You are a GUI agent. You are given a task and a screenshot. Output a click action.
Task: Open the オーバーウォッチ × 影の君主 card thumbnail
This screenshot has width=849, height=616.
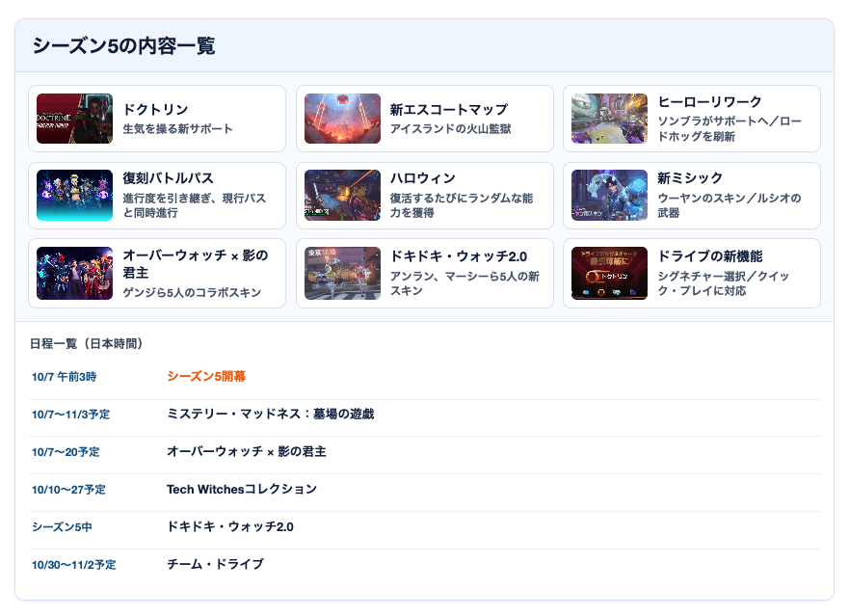(x=75, y=273)
